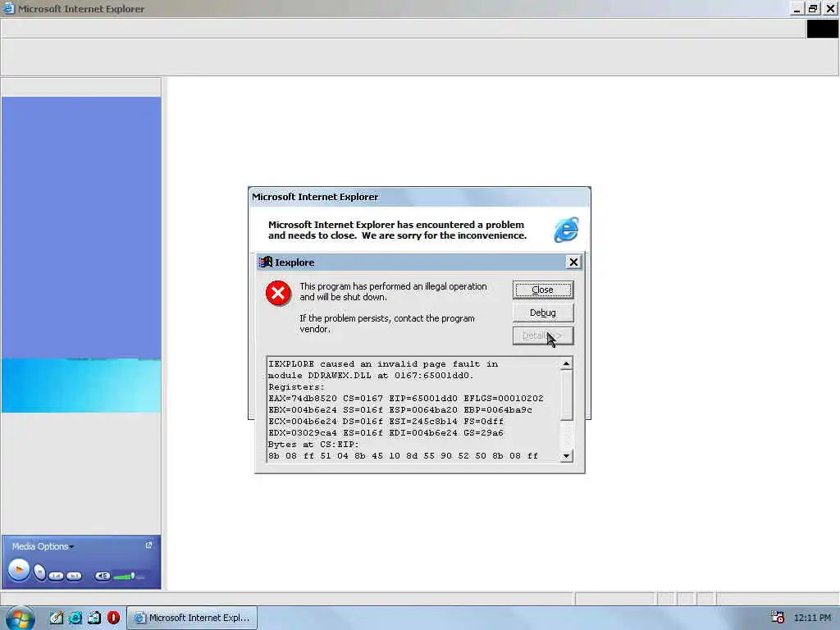This screenshot has height=630, width=840.
Task: Mute audio with the media bar speaker button
Action: (103, 576)
